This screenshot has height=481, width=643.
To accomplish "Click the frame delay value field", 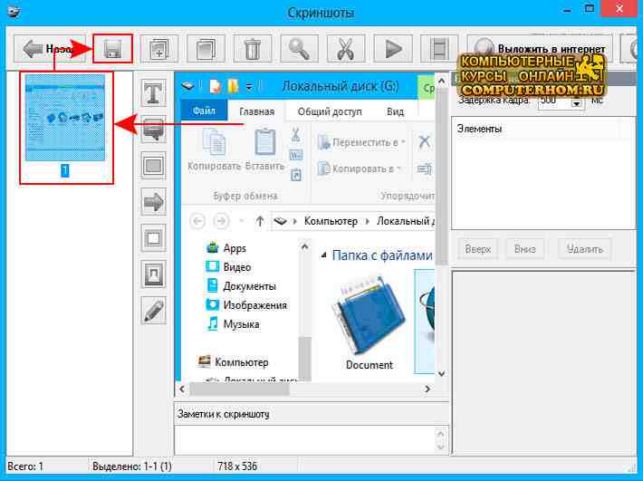I will (555, 102).
